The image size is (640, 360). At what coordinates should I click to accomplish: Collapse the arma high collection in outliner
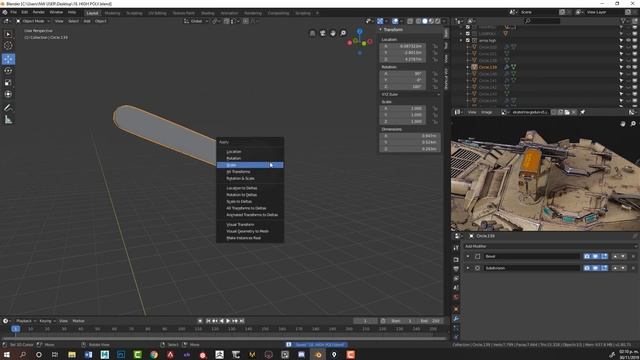(461, 40)
